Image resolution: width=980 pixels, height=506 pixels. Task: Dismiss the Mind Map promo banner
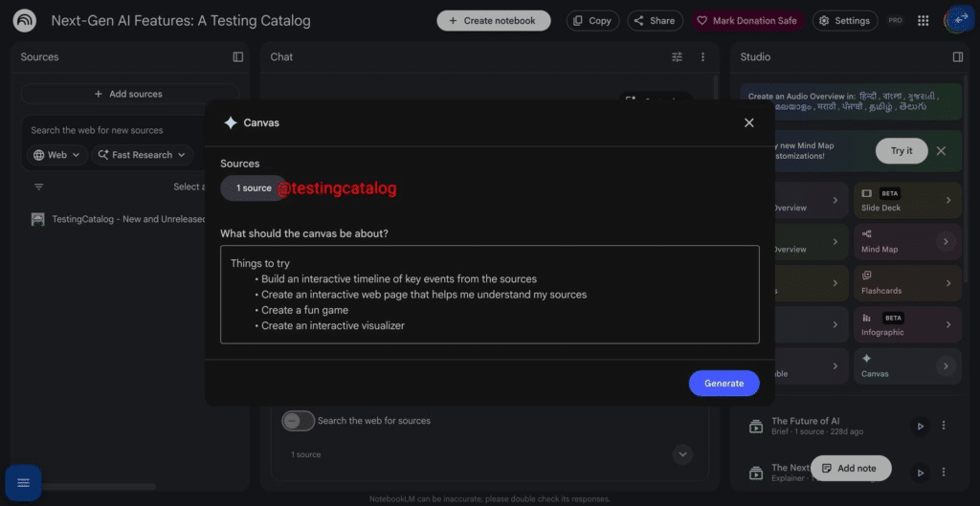(941, 150)
